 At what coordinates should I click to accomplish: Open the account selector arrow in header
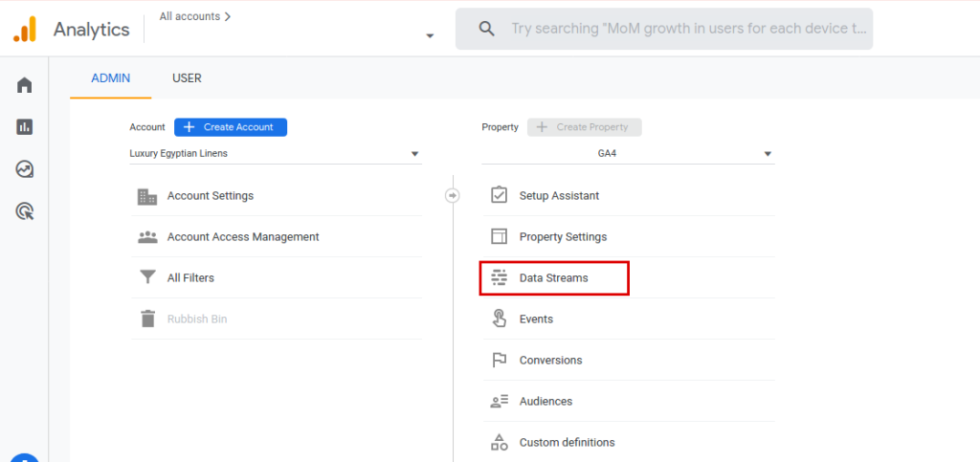point(430,35)
